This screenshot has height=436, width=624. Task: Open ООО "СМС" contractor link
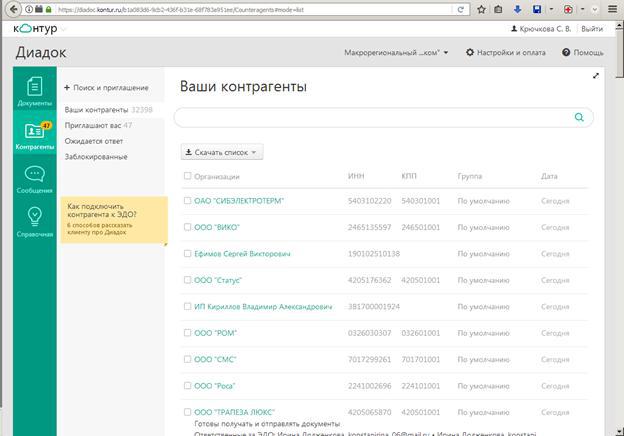pyautogui.click(x=215, y=360)
